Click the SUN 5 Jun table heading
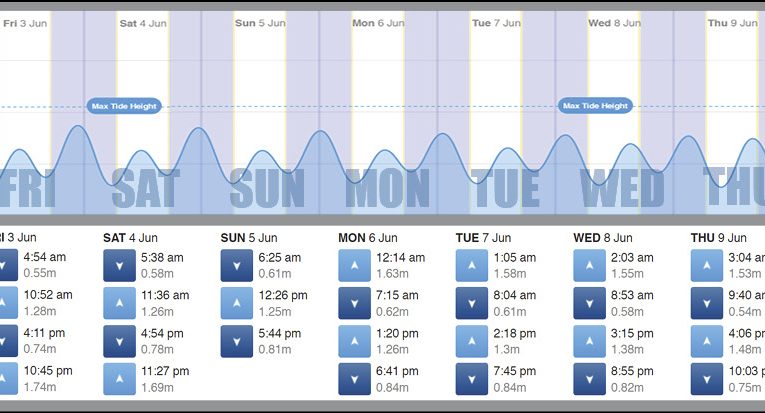 tap(249, 238)
